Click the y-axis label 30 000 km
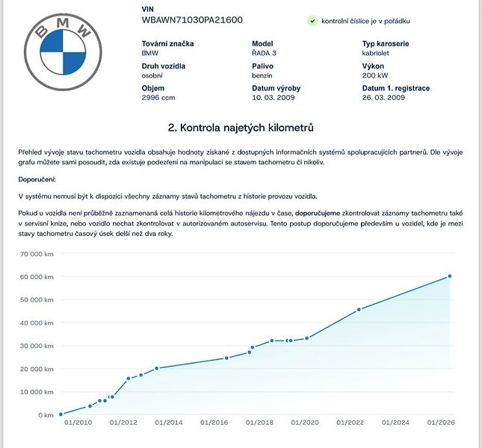 (37, 346)
